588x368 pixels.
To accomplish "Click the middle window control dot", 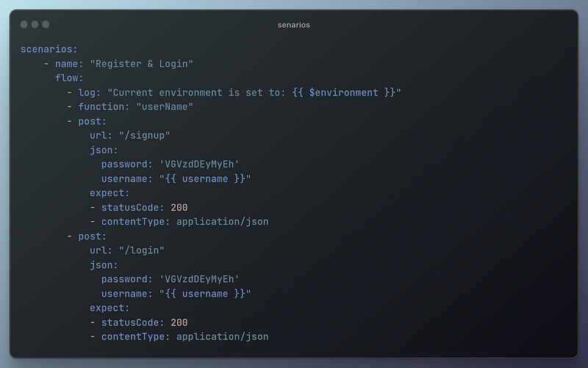I will coord(35,24).
